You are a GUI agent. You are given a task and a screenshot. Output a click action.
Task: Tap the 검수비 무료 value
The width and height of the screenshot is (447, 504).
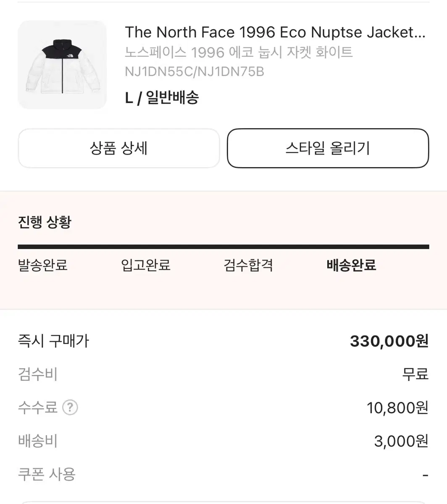415,374
